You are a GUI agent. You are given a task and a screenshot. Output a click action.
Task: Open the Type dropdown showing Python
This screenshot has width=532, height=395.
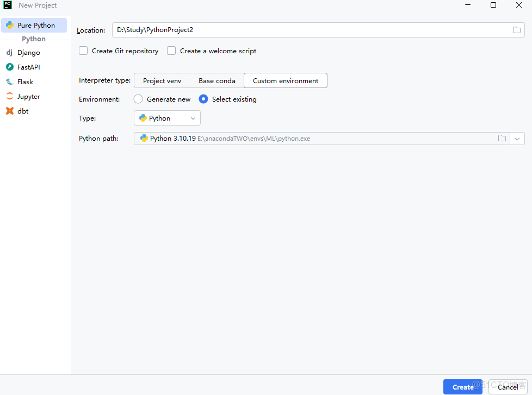click(167, 118)
